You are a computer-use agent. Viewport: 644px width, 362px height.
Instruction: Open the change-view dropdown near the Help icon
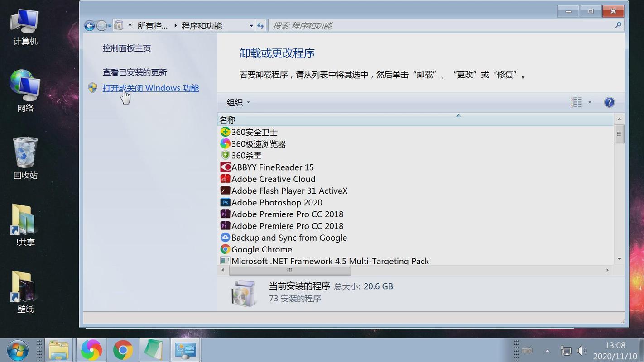589,102
